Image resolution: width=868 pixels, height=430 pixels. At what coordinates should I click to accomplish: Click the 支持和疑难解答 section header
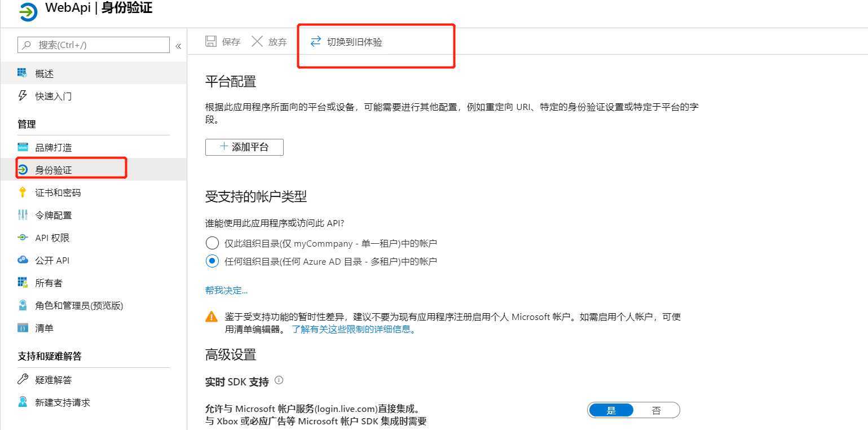[x=50, y=356]
